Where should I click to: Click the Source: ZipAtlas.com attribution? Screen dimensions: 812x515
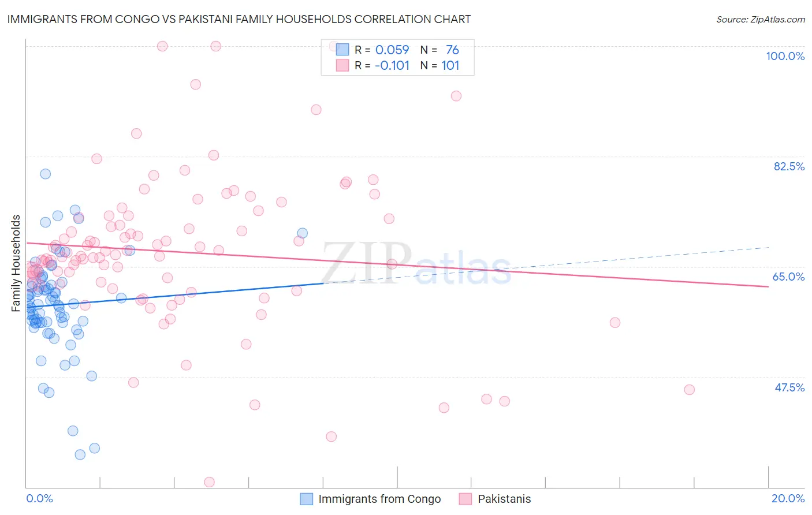click(x=761, y=19)
